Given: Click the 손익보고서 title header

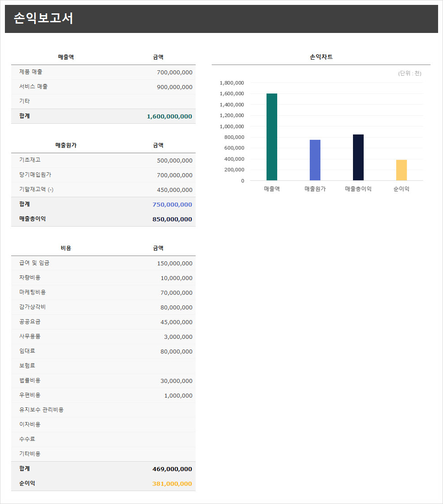Looking at the screenshot, I should 43,18.
